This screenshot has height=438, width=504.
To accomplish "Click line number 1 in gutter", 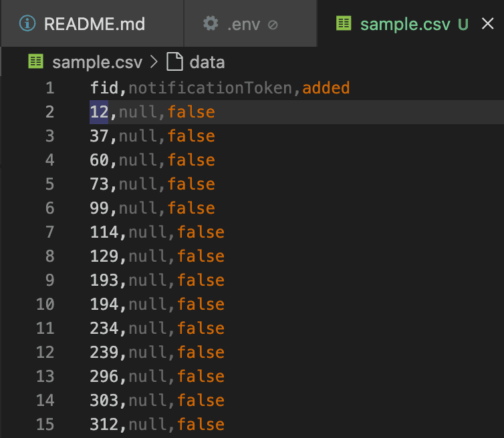I will 50,88.
